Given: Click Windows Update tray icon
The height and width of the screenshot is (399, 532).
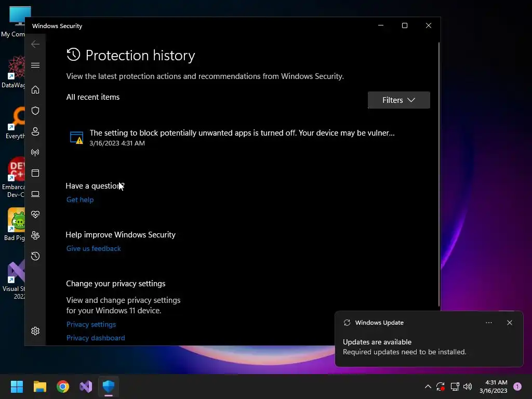Looking at the screenshot, I should (441, 387).
